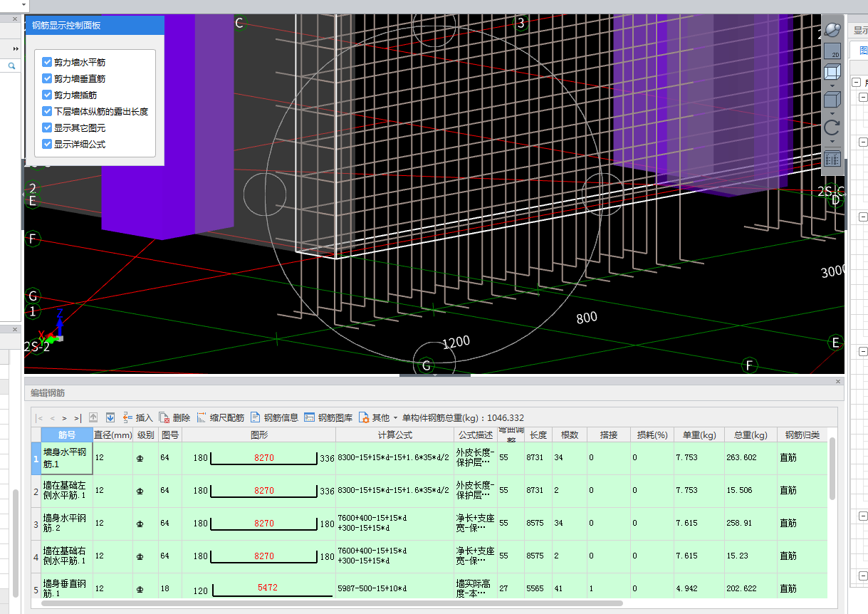Click 损耗(%) column header
The image size is (868, 614).
point(652,435)
